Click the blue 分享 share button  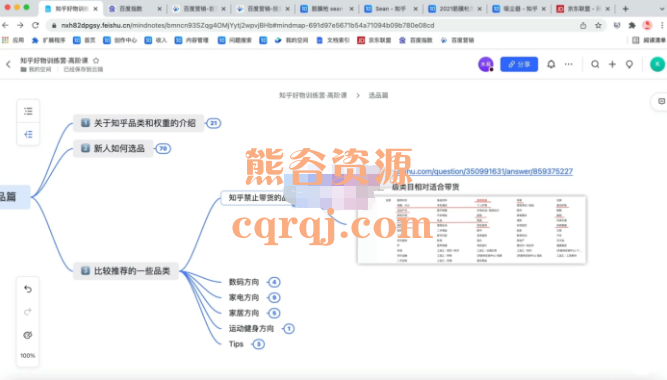[x=519, y=64]
